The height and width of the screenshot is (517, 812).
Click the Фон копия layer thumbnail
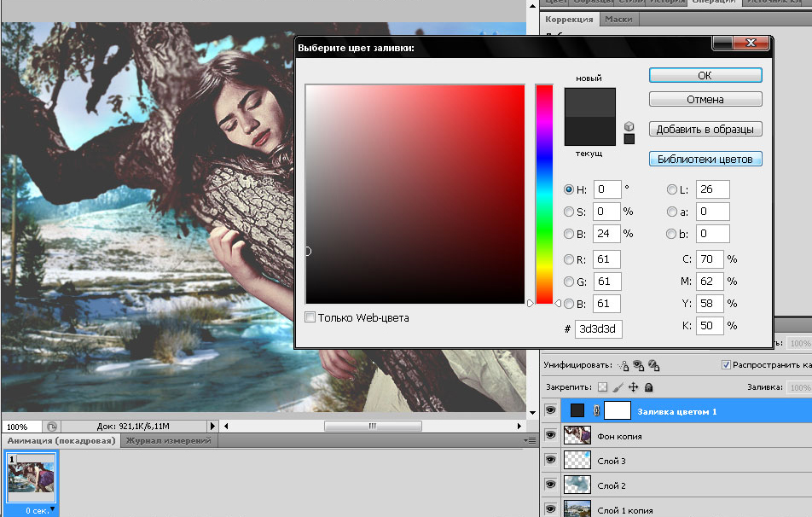(x=577, y=435)
